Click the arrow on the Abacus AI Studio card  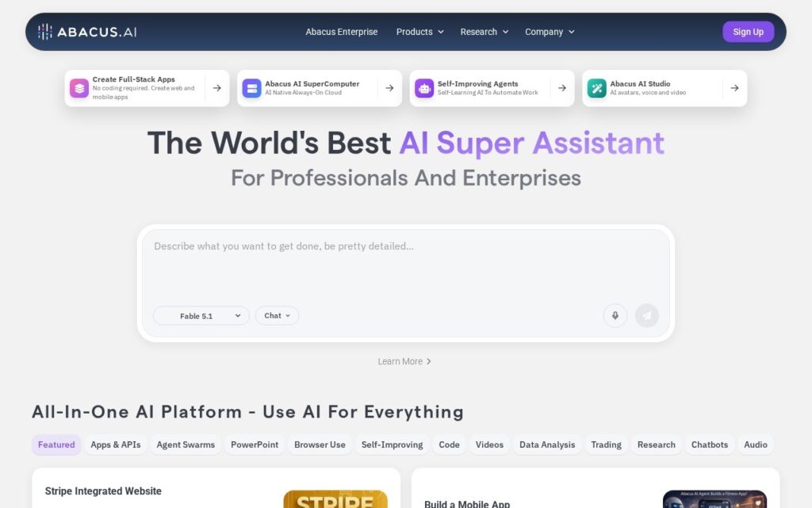pyautogui.click(x=734, y=88)
